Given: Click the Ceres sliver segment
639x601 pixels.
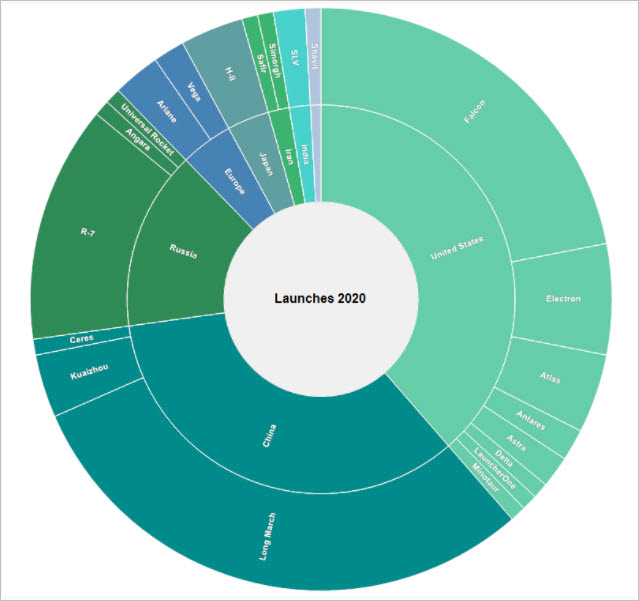Looking at the screenshot, I should pos(82,339).
